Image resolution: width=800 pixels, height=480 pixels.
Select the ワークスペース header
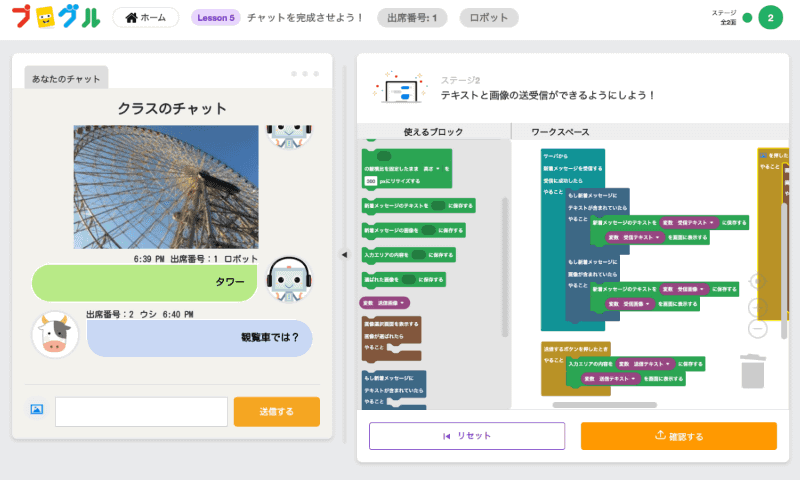pyautogui.click(x=560, y=132)
